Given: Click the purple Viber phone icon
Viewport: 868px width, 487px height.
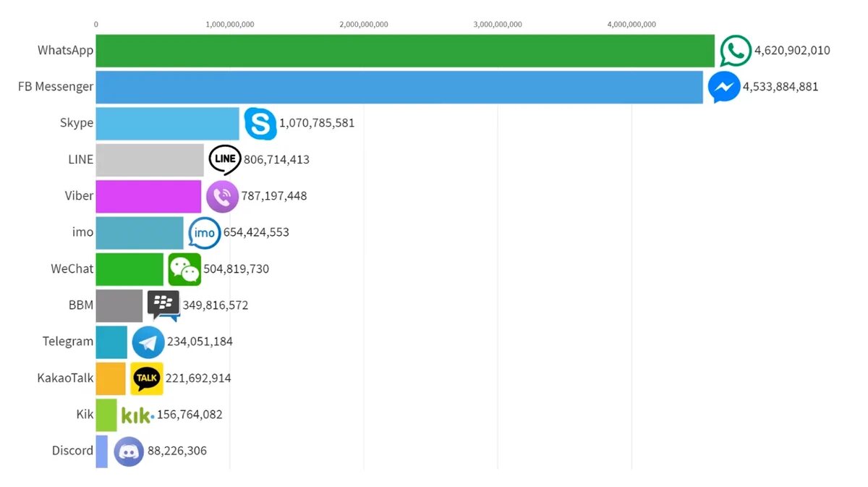Looking at the screenshot, I should (222, 196).
